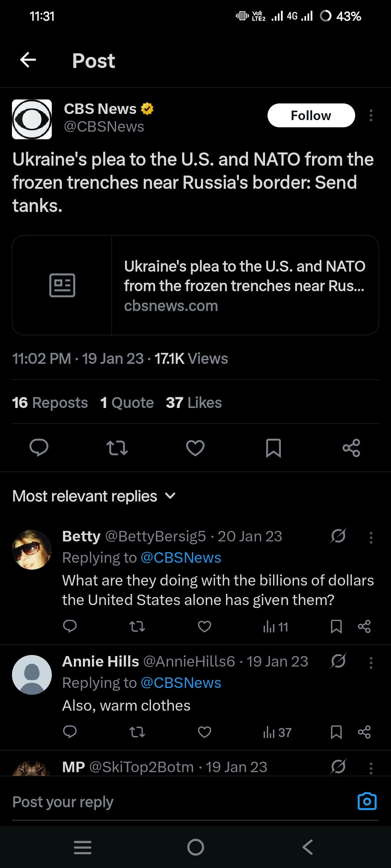Bookmark the CBS News post
The image size is (391, 868).
(x=273, y=448)
